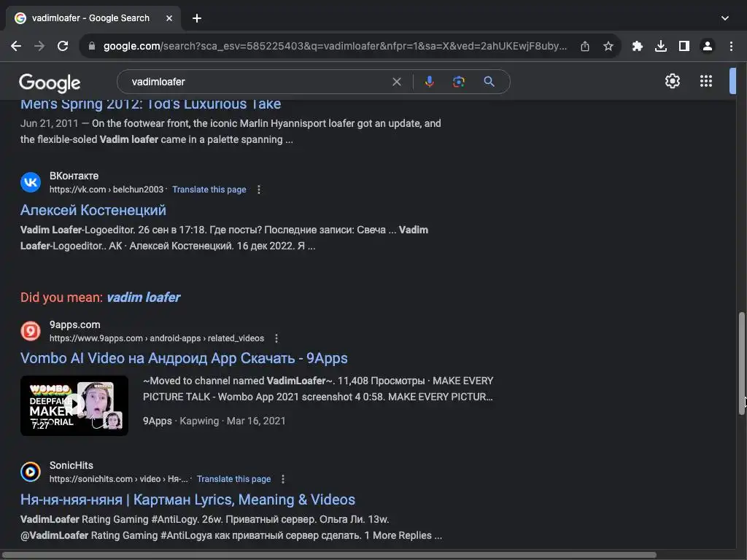This screenshot has height=560, width=747.
Task: Open Google apps grid
Action: (706, 81)
